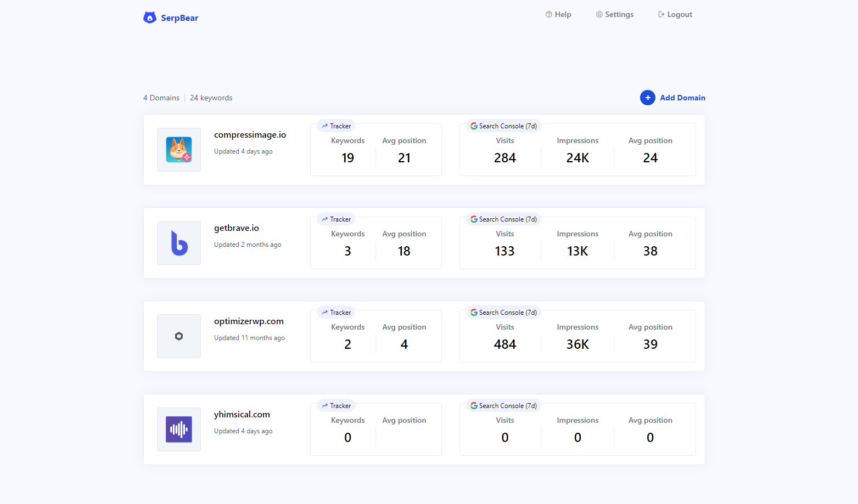Select Logout from the header menu
This screenshot has width=858, height=504.
pyautogui.click(x=675, y=14)
